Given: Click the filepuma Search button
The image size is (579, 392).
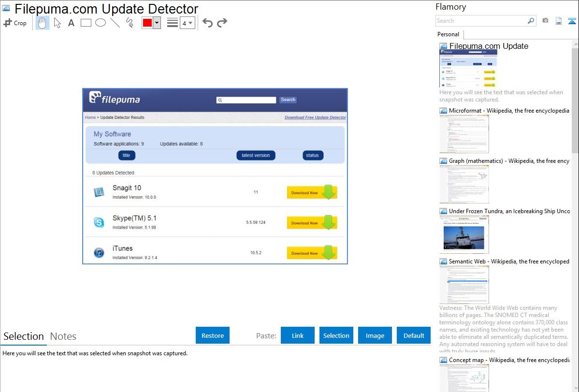Looking at the screenshot, I should (x=288, y=100).
